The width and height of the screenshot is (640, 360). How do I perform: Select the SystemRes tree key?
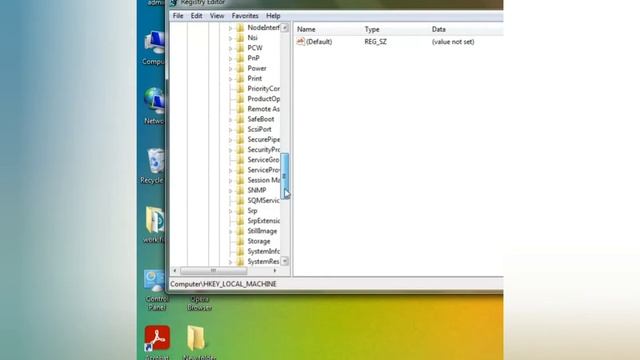coord(264,262)
